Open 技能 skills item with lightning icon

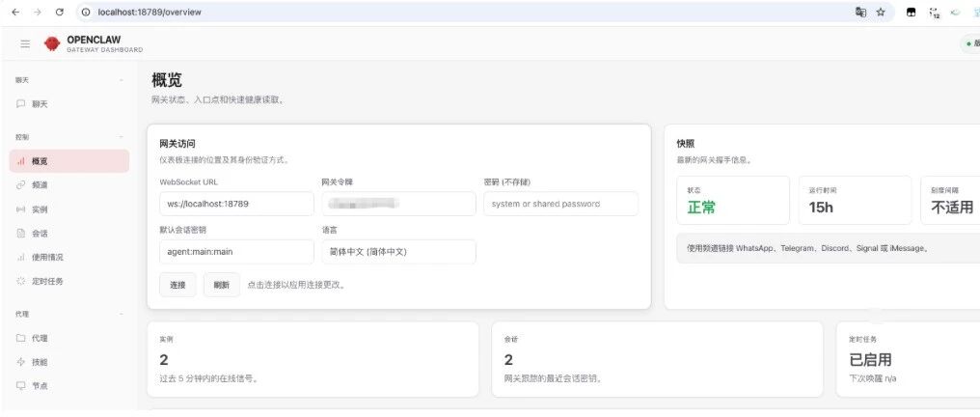pos(69,362)
